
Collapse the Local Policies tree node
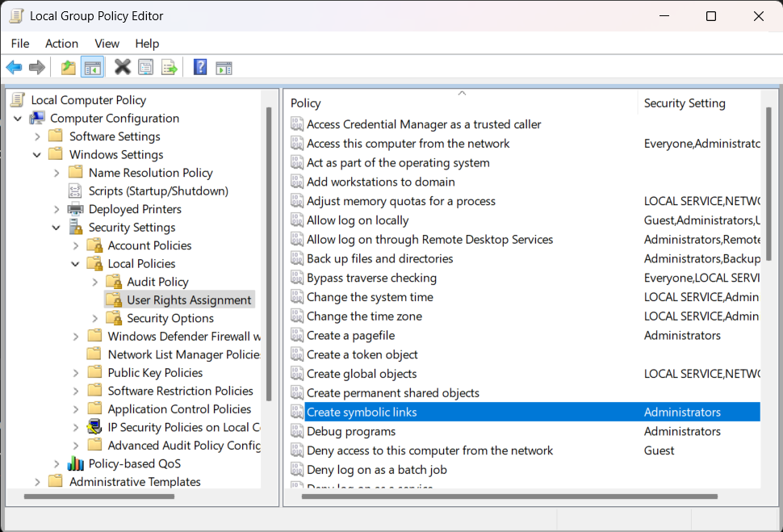76,264
